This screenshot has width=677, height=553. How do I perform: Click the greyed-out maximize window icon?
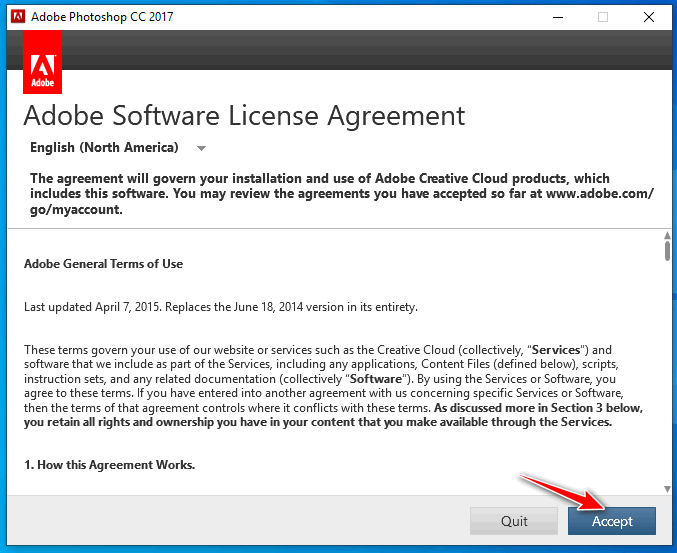[603, 17]
